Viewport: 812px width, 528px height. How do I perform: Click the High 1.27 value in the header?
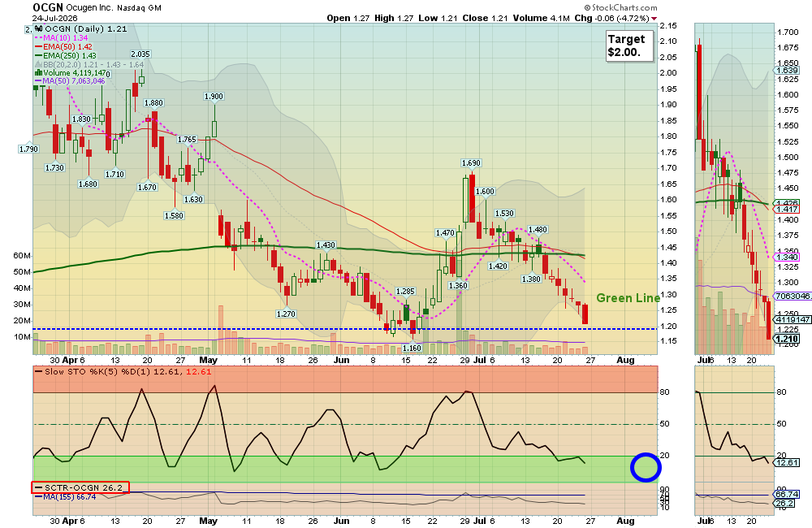tap(394, 18)
